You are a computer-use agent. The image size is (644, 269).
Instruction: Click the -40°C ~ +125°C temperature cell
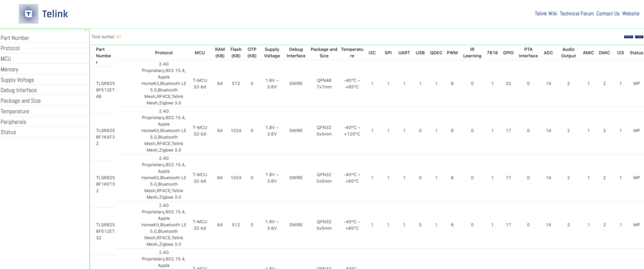click(x=352, y=131)
